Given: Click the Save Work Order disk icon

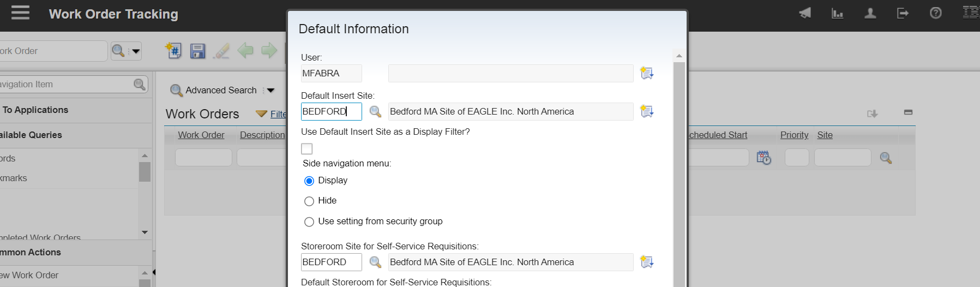Looking at the screenshot, I should coord(197,51).
